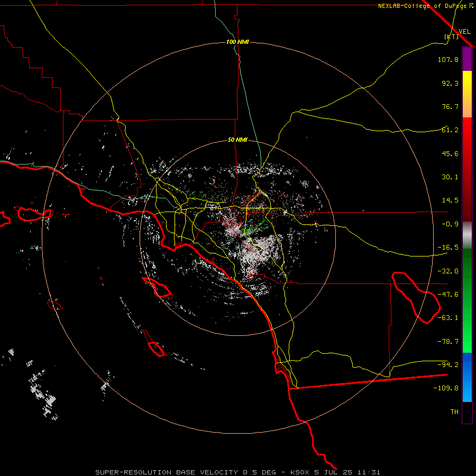Click the green segment of the velocity color bar
Screen dimensions: 476x476
pos(467,300)
